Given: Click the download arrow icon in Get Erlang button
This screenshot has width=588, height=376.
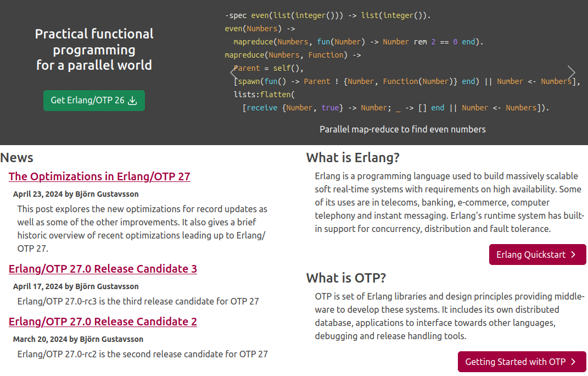Looking at the screenshot, I should click(x=132, y=101).
